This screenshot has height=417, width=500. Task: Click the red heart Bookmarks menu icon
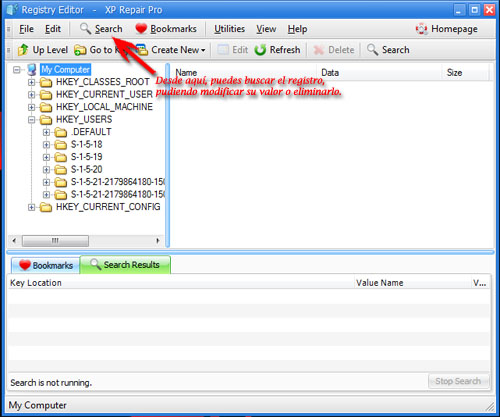(141, 29)
